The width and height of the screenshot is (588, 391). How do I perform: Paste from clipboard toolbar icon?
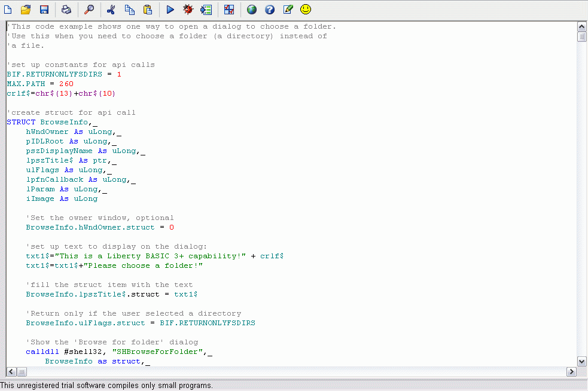point(148,10)
